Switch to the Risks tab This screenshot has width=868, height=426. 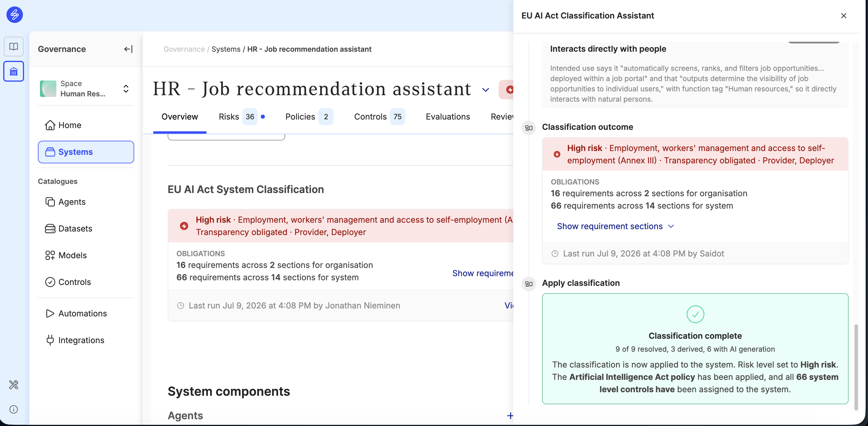click(242, 117)
